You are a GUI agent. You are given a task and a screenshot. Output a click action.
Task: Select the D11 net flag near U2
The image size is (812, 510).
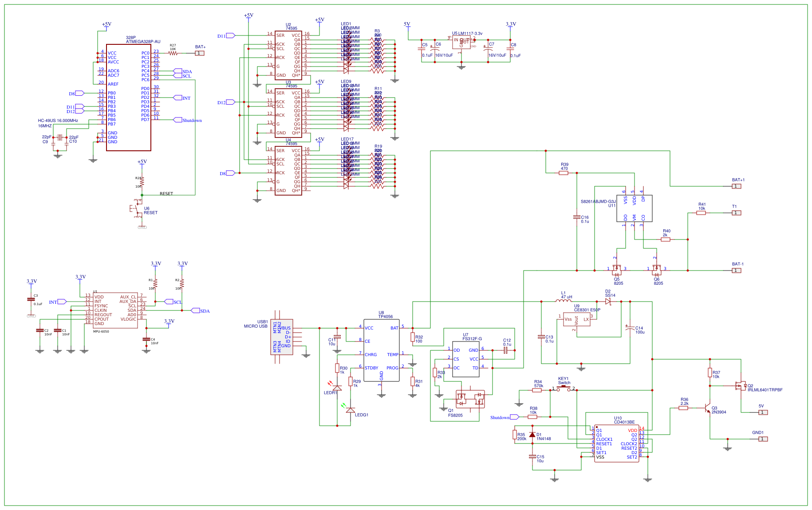(x=229, y=35)
